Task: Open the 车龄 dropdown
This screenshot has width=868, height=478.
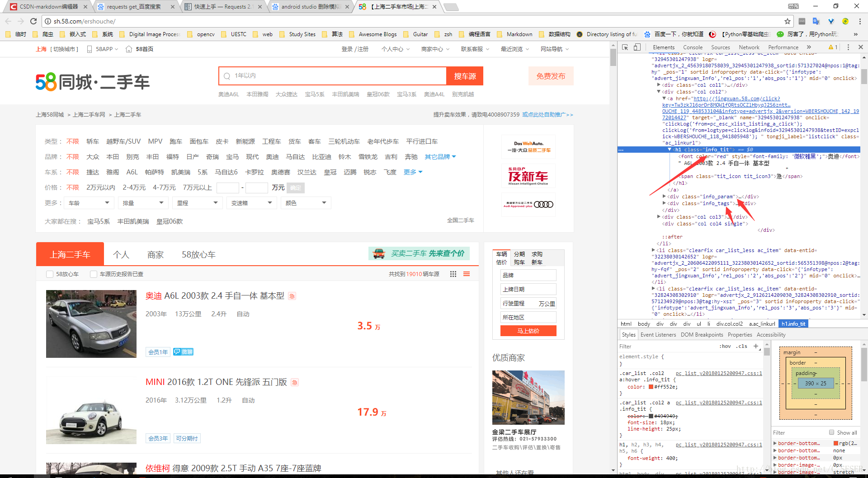Action: point(89,203)
